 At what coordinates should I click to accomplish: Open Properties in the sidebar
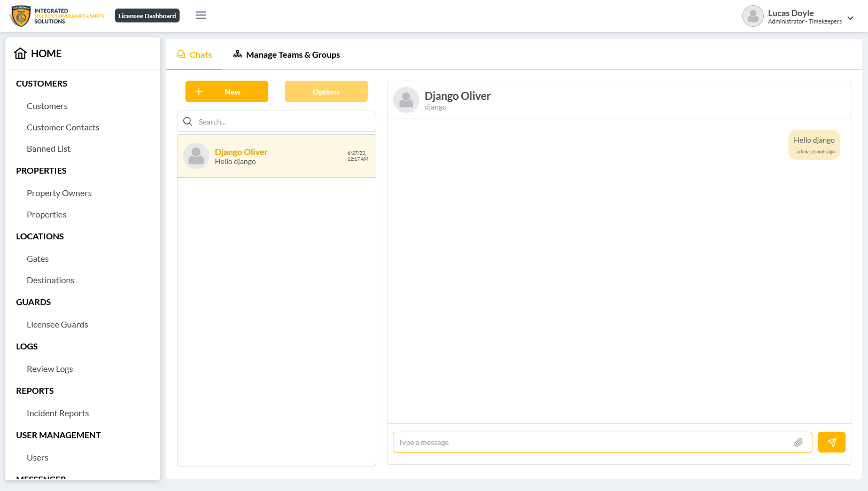click(46, 214)
